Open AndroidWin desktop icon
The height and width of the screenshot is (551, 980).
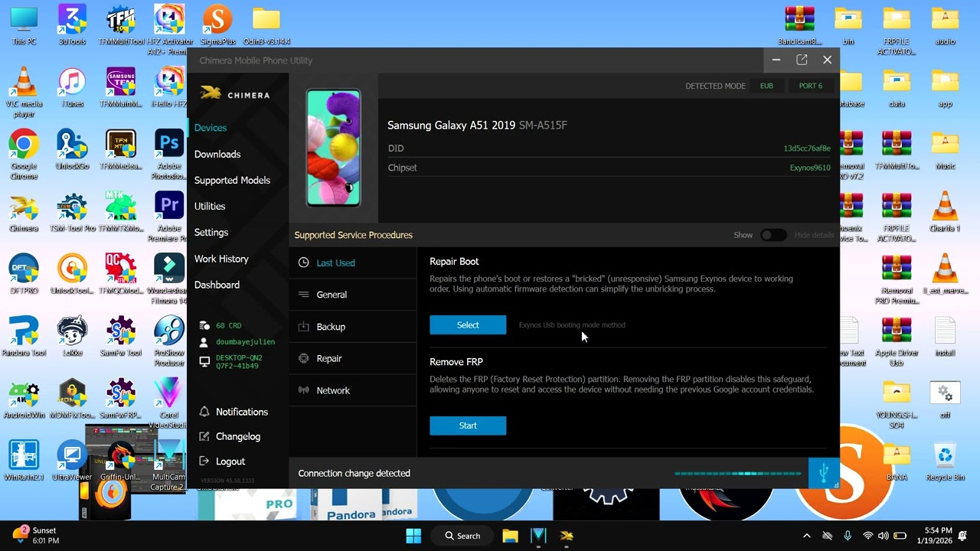click(24, 399)
